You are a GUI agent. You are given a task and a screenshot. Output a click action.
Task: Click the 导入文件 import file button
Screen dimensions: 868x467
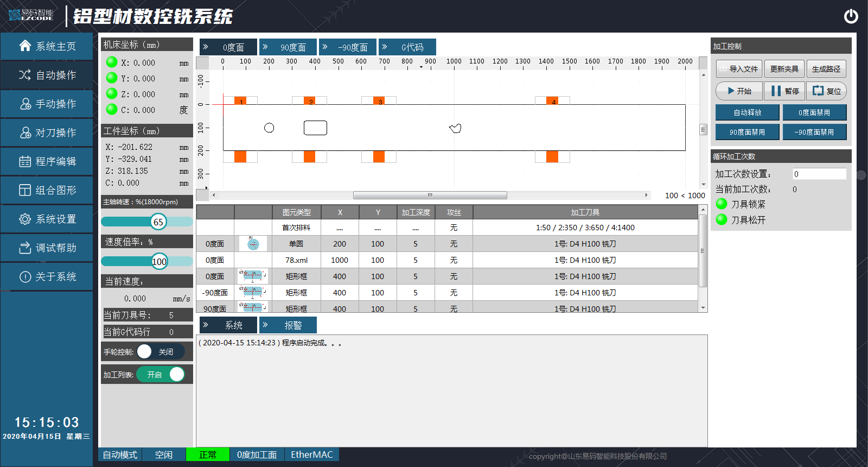[739, 69]
